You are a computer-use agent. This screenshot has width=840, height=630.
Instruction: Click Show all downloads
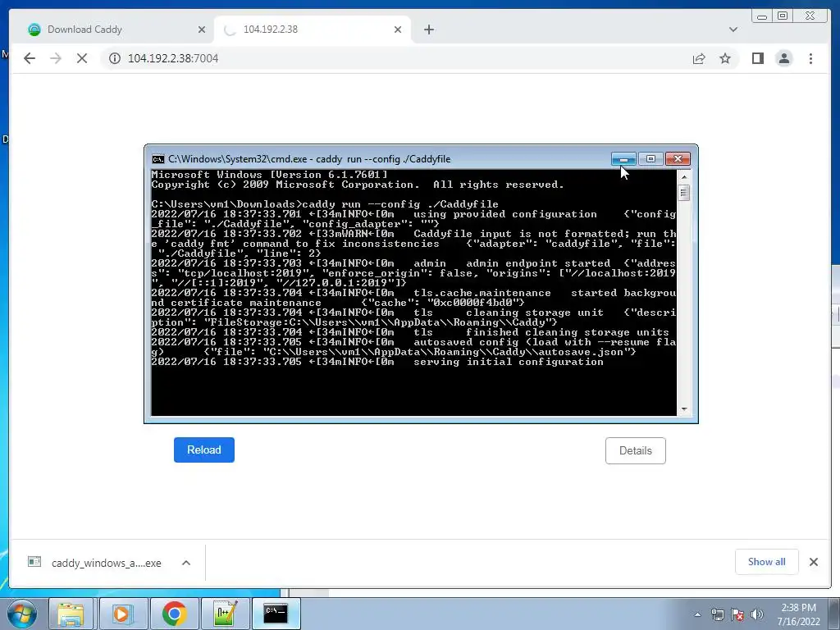coord(767,562)
